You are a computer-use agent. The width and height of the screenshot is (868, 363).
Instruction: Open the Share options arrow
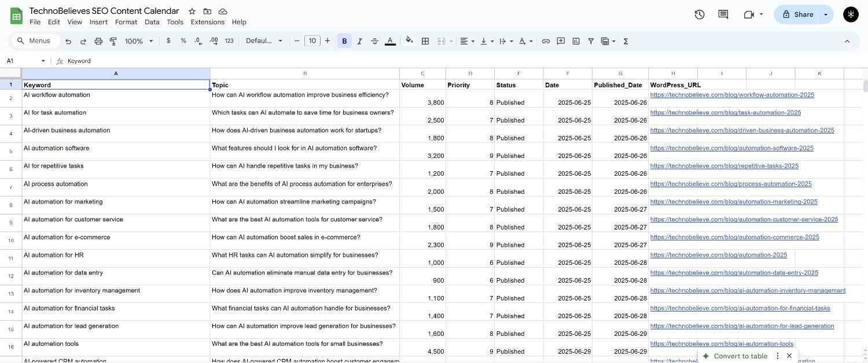(826, 14)
